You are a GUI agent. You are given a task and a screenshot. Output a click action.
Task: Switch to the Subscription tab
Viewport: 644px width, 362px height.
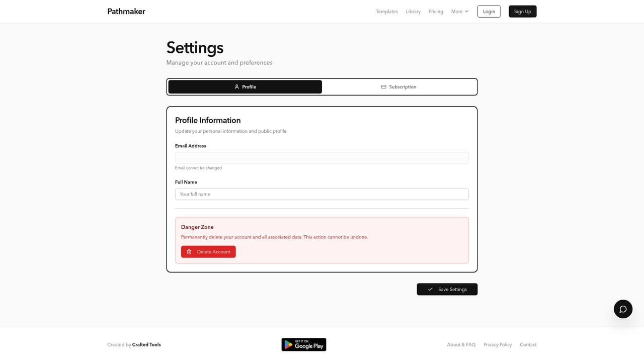[x=399, y=87]
